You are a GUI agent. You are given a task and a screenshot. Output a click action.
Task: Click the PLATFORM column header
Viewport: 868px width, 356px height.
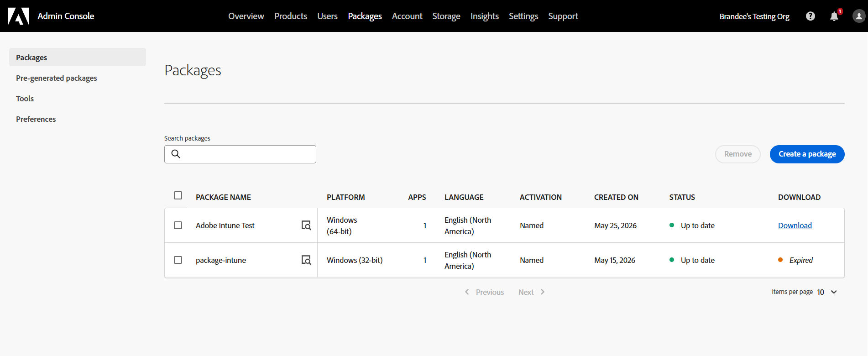pos(345,197)
